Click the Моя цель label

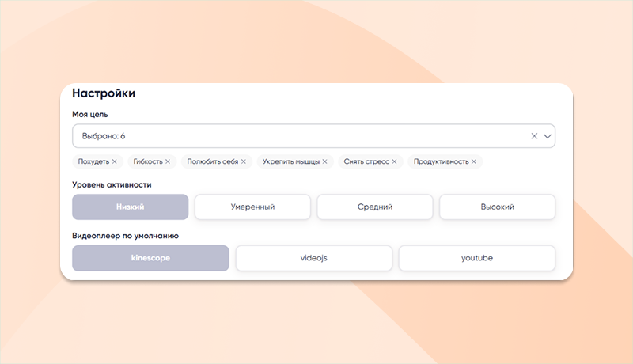(90, 114)
